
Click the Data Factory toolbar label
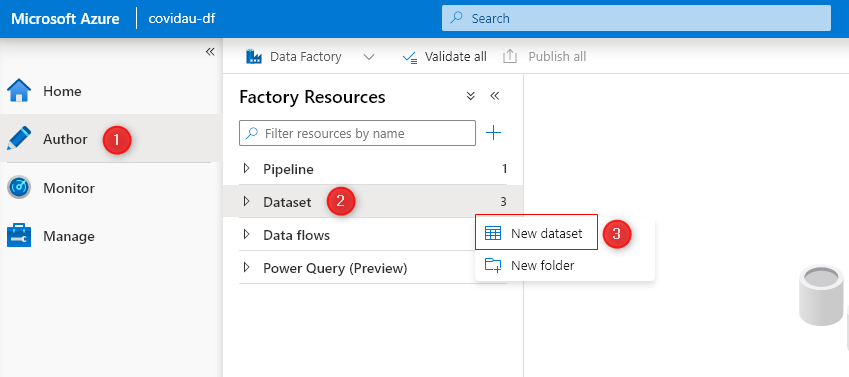click(305, 57)
